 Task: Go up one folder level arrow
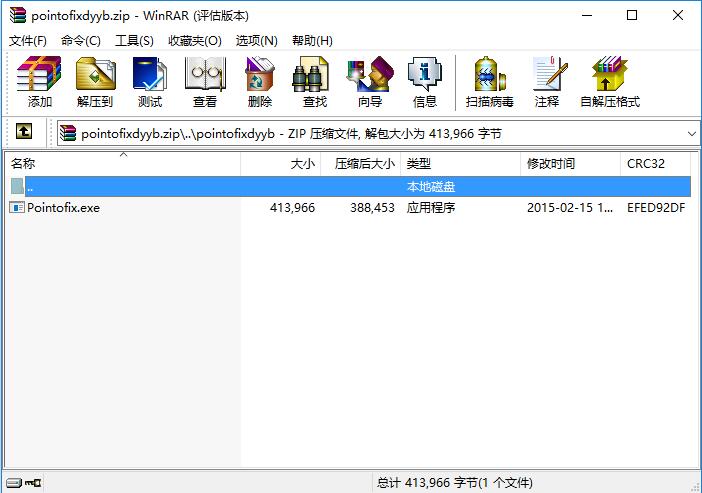pyautogui.click(x=24, y=132)
